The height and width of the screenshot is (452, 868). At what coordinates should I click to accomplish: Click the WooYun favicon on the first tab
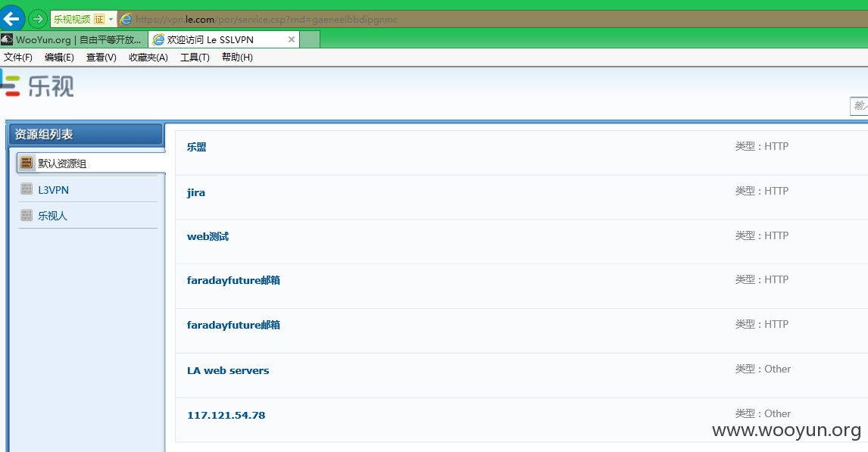click(8, 40)
